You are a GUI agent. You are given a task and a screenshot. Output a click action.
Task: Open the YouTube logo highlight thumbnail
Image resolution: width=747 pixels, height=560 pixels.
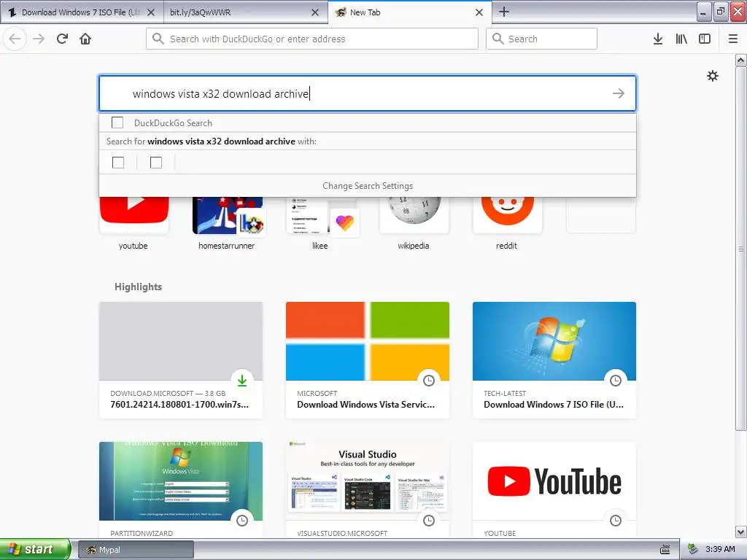click(554, 481)
